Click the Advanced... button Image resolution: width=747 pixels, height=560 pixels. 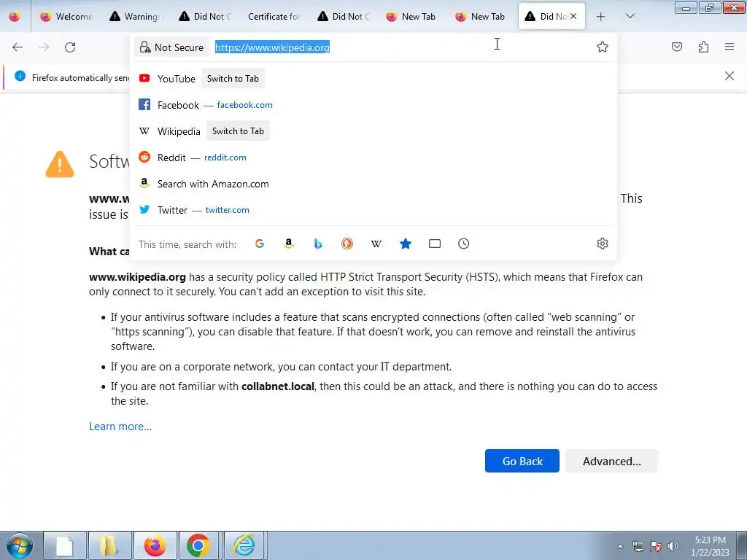pos(612,461)
